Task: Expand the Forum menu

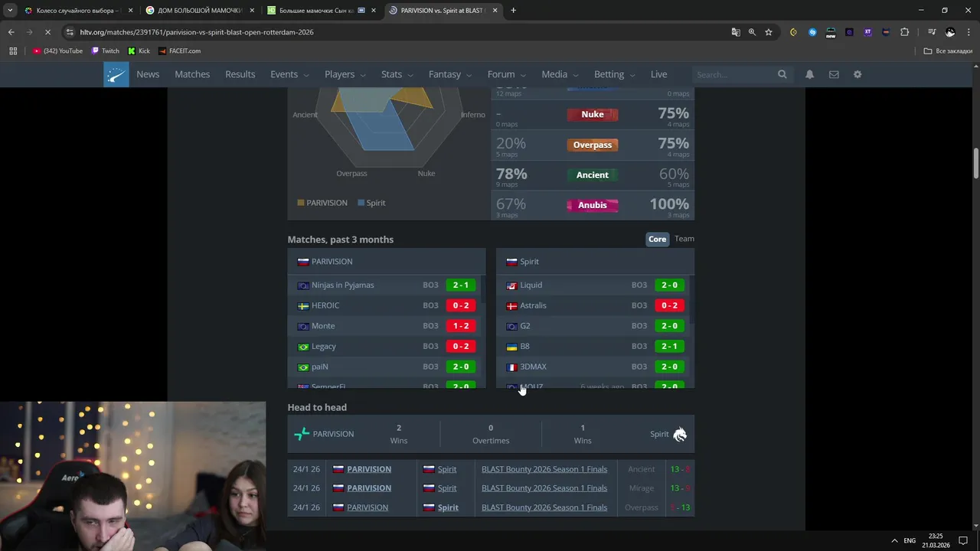Action: click(x=507, y=74)
